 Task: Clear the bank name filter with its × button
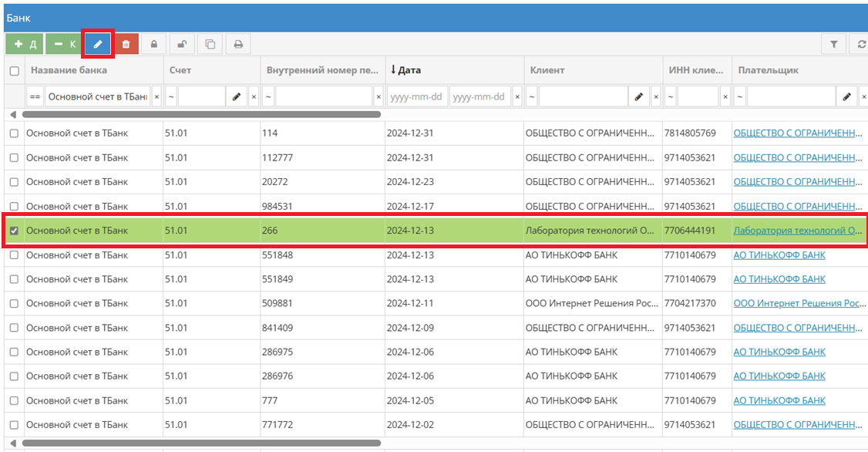[156, 97]
